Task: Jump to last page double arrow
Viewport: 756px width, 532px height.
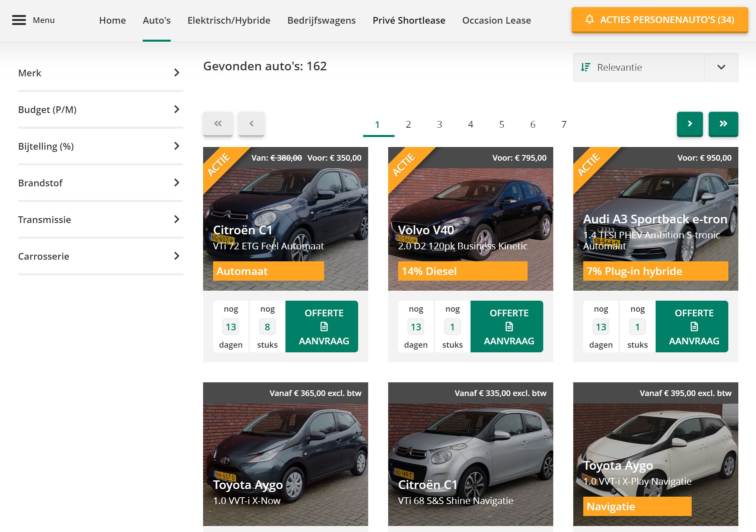Action: pos(723,124)
